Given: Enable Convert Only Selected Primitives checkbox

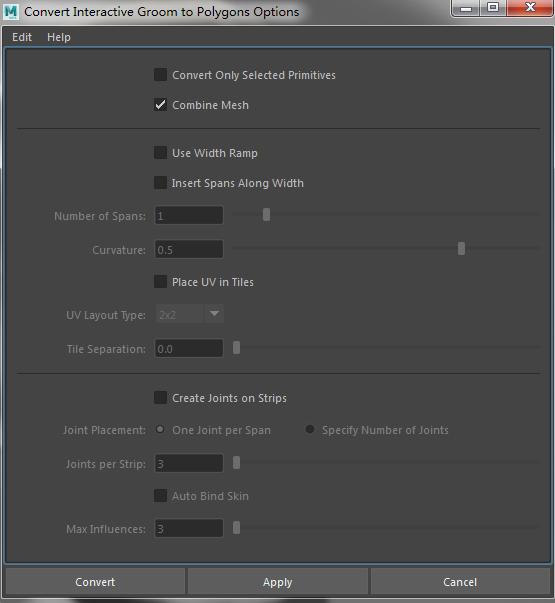Looking at the screenshot, I should coord(160,75).
